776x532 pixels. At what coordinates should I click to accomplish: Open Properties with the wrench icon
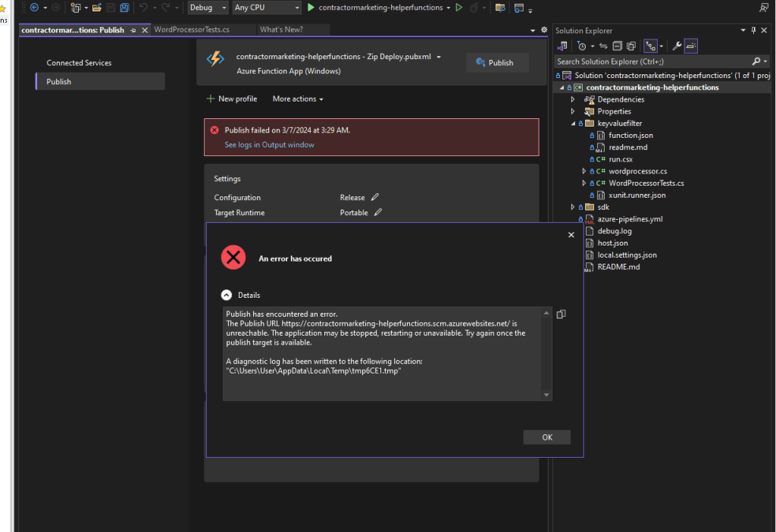coord(677,46)
